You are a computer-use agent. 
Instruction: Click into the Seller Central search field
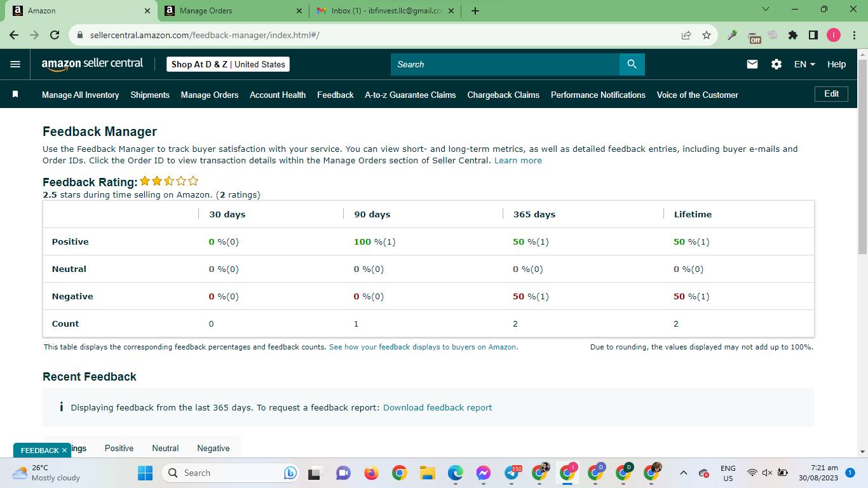[505, 64]
